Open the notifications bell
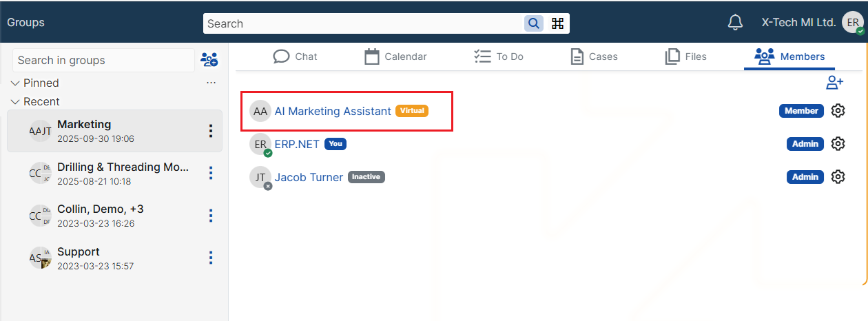868x321 pixels. (735, 23)
